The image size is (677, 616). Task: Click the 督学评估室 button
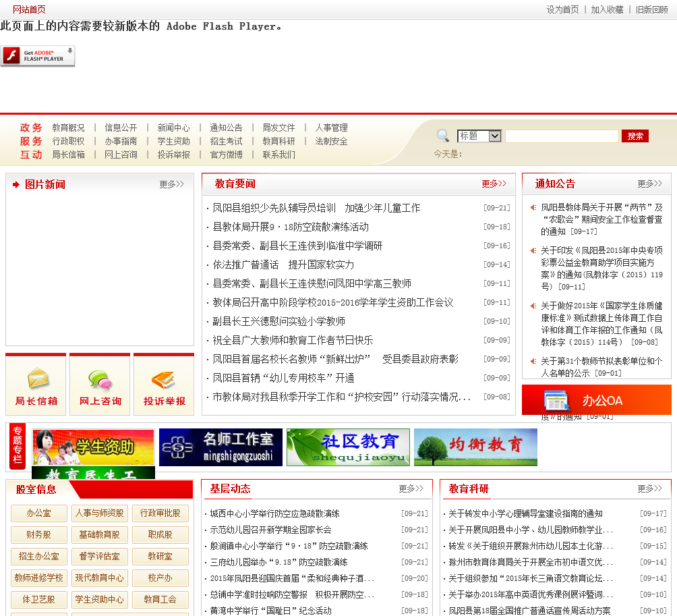(x=99, y=557)
